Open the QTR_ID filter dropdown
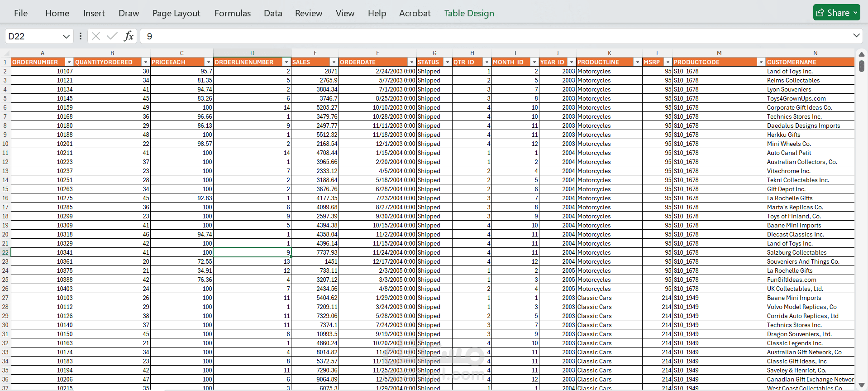The image size is (868, 391). (486, 62)
